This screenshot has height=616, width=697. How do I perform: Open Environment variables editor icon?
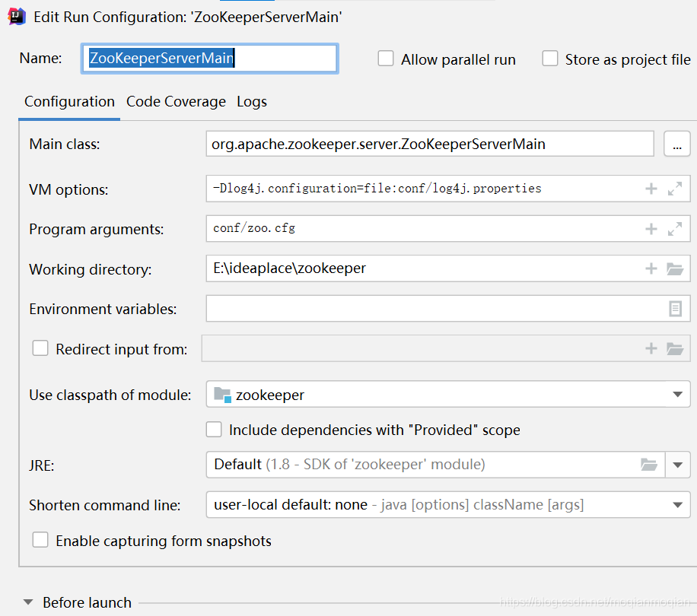coord(675,309)
